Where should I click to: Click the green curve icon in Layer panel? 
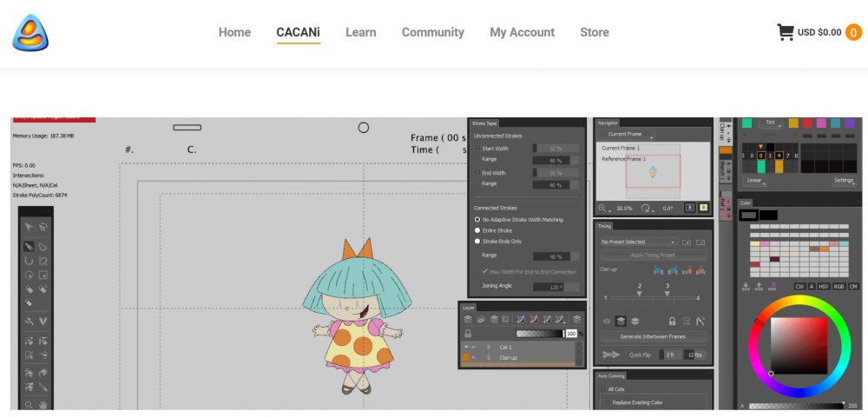tap(547, 319)
